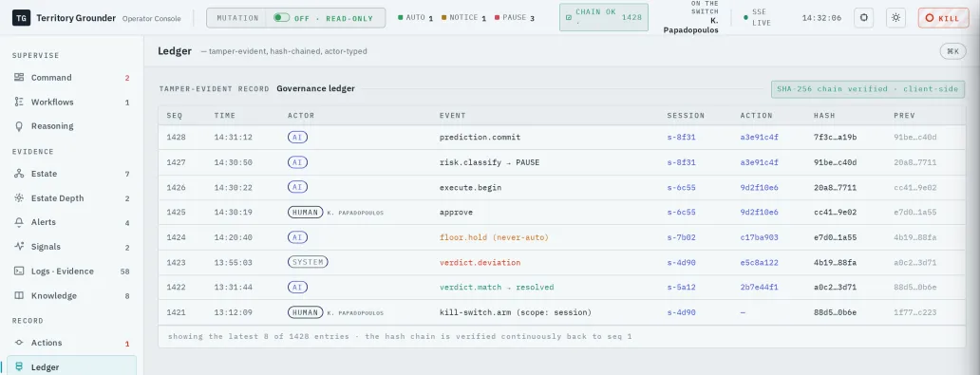Click the round icon button beside the clock
Image resolution: width=980 pixels, height=375 pixels.
pyautogui.click(x=864, y=18)
